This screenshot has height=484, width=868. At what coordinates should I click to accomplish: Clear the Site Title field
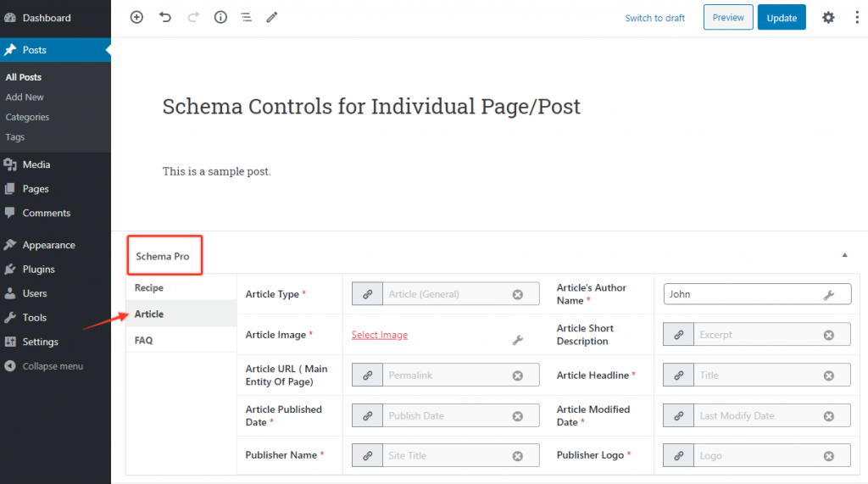click(518, 456)
